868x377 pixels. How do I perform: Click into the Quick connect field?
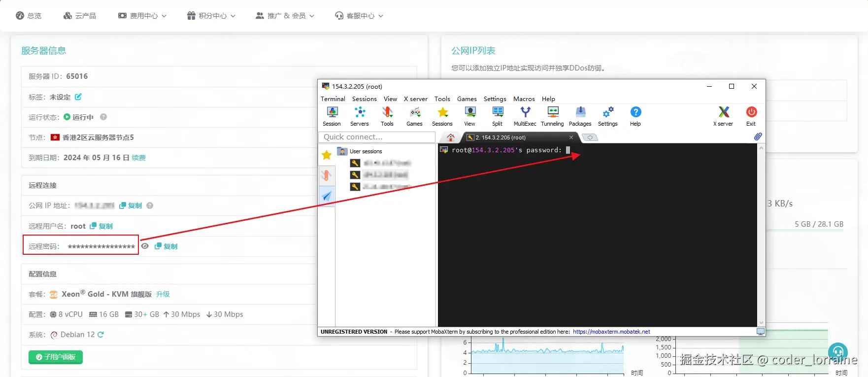377,137
